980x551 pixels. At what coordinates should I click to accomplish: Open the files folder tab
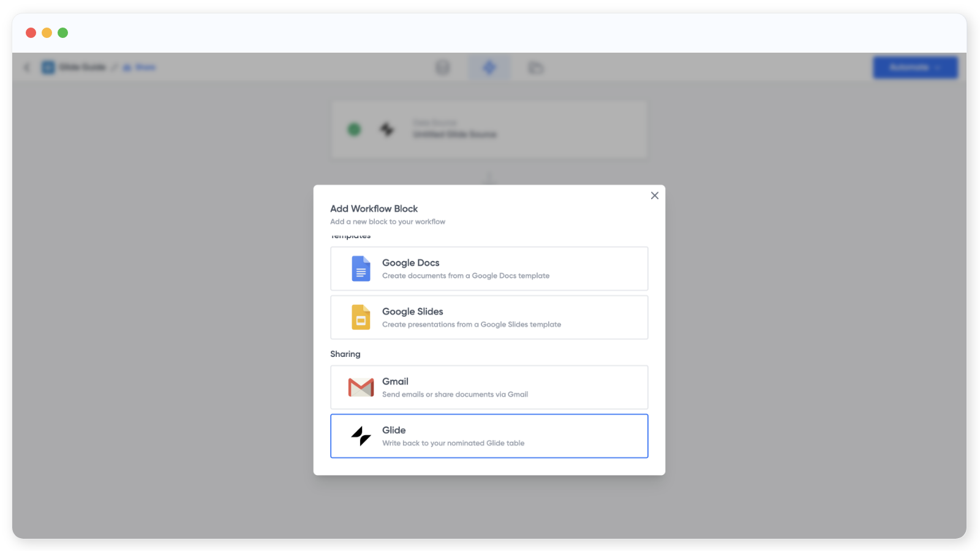(535, 67)
